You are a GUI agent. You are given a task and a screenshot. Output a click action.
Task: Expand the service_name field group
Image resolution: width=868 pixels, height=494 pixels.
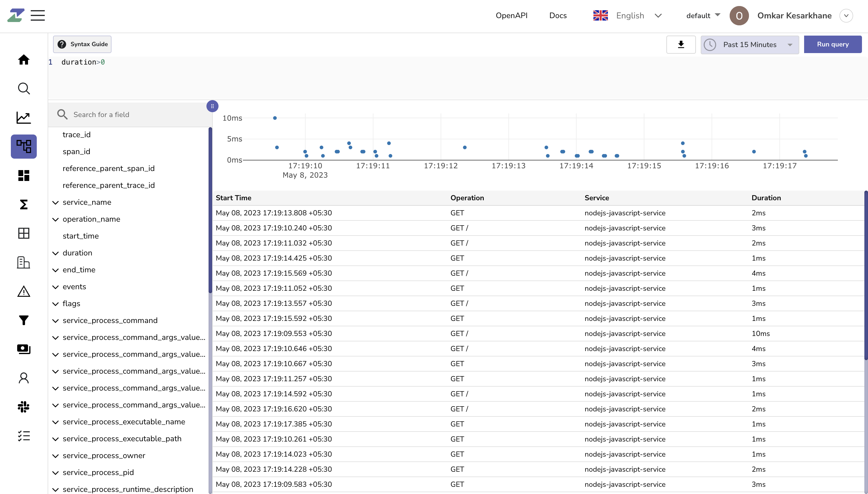pyautogui.click(x=55, y=202)
